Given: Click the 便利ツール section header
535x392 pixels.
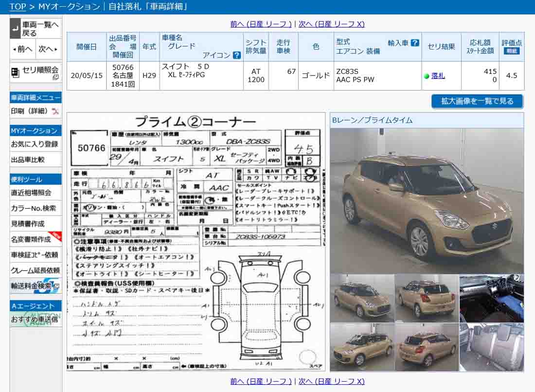Looking at the screenshot, I should (36, 179).
